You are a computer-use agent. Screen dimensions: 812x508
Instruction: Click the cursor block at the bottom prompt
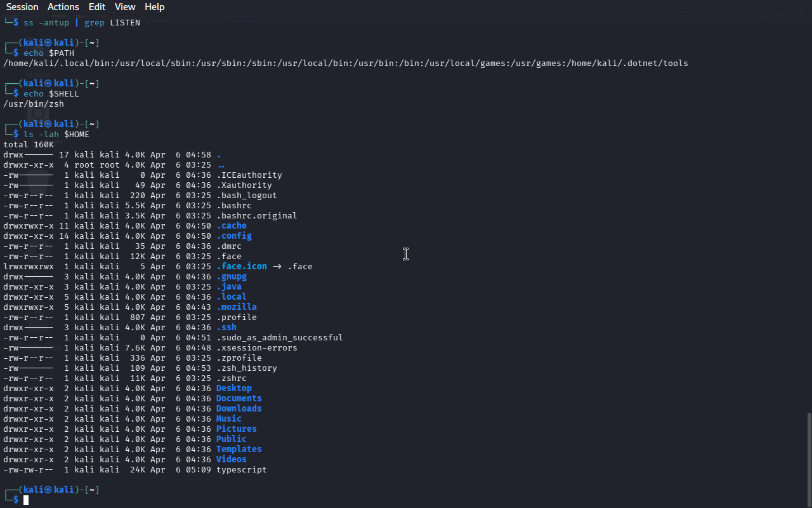(x=26, y=500)
